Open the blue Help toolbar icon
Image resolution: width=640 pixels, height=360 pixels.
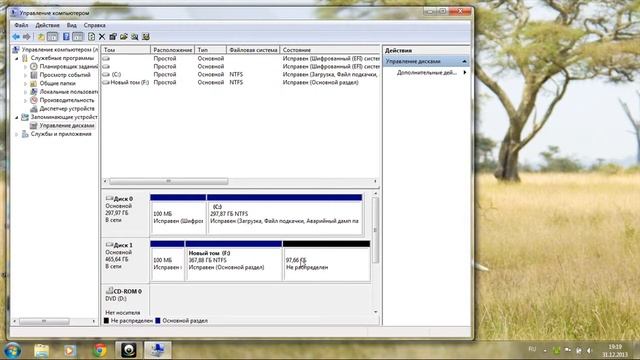pyautogui.click(x=66, y=37)
